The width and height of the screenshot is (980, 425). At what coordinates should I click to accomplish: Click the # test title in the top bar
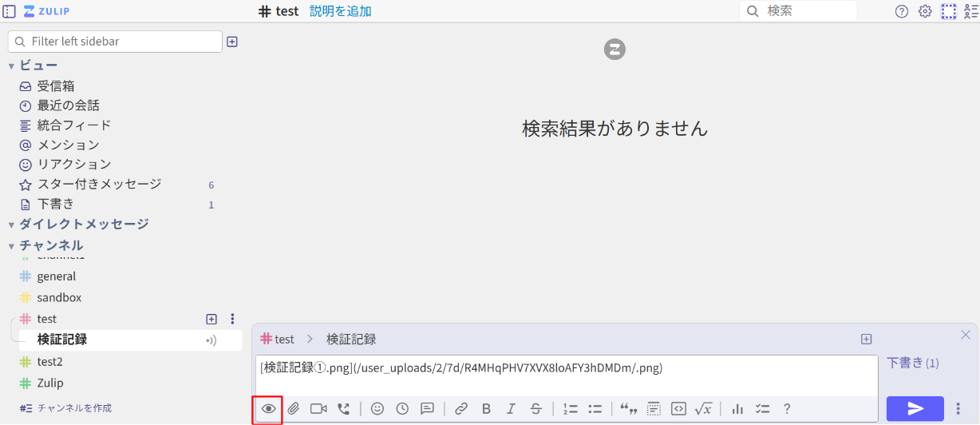279,11
